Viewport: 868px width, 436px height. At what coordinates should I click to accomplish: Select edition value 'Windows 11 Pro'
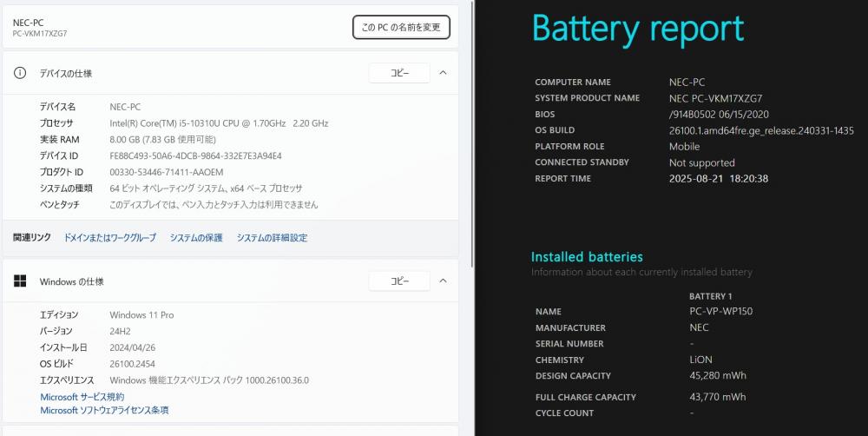pos(141,314)
